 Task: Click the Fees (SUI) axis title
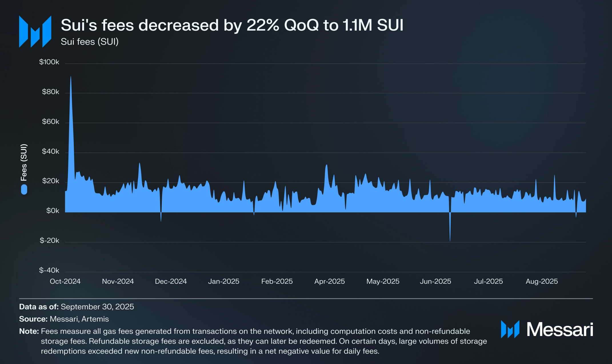tap(24, 162)
